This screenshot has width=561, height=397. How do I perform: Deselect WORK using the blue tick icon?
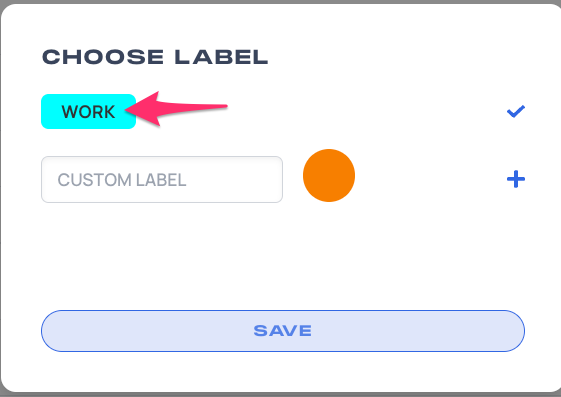click(x=516, y=111)
